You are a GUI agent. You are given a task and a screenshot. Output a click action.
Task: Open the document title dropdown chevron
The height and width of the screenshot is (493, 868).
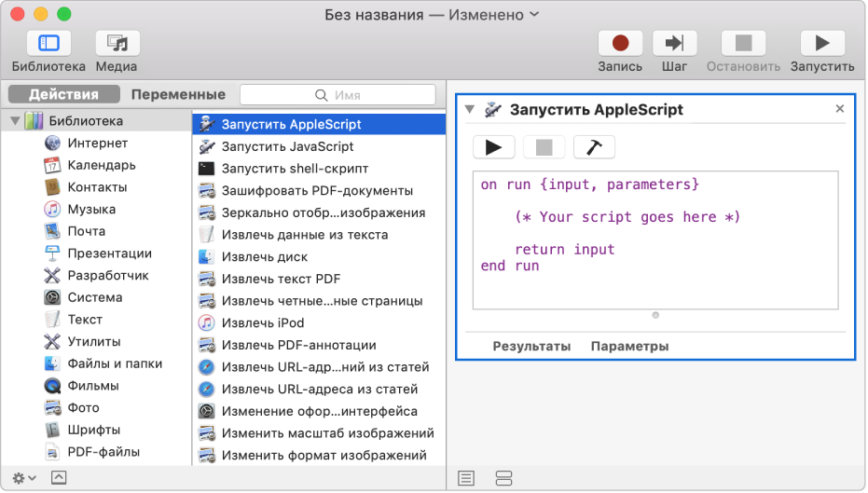534,14
